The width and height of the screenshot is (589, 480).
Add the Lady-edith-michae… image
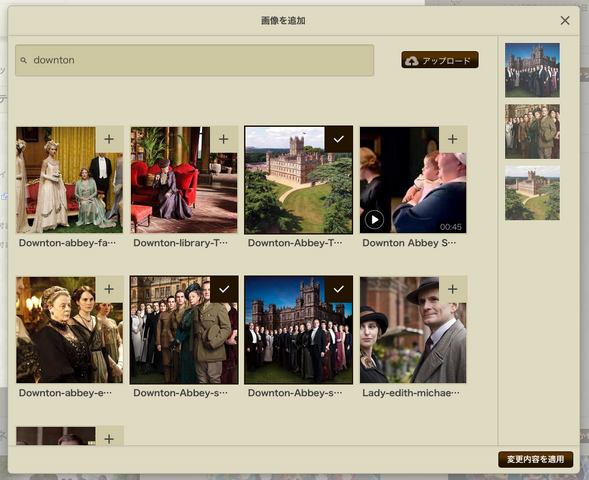pos(453,289)
